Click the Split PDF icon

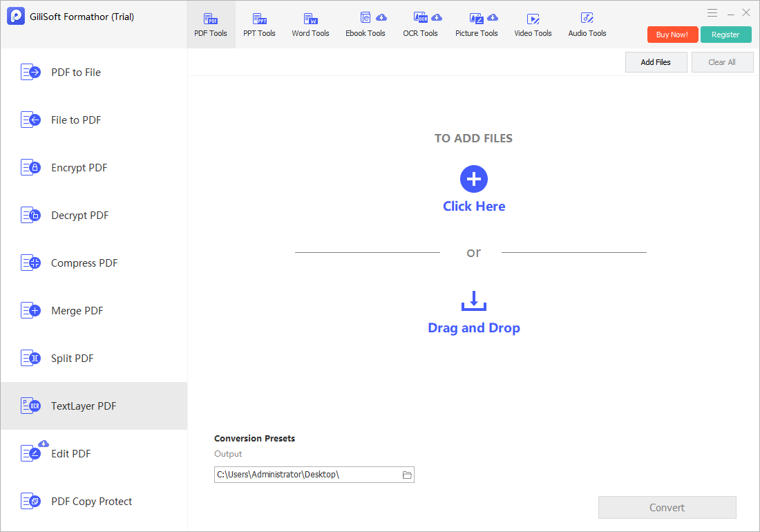tap(30, 359)
